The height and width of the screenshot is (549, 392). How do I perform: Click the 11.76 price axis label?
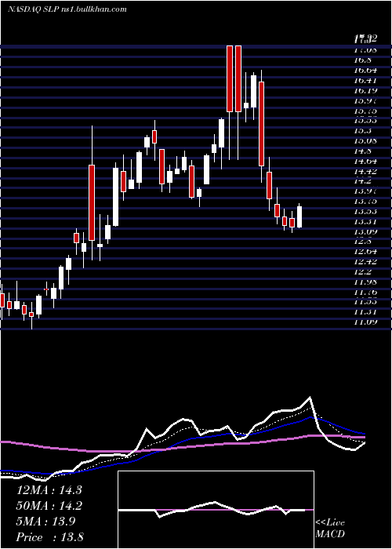click(365, 293)
